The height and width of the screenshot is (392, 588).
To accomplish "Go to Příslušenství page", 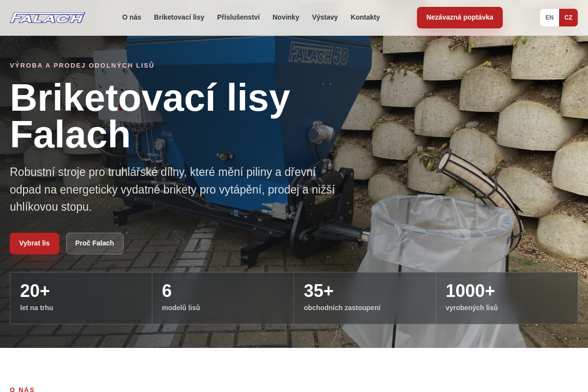I will pos(238,17).
